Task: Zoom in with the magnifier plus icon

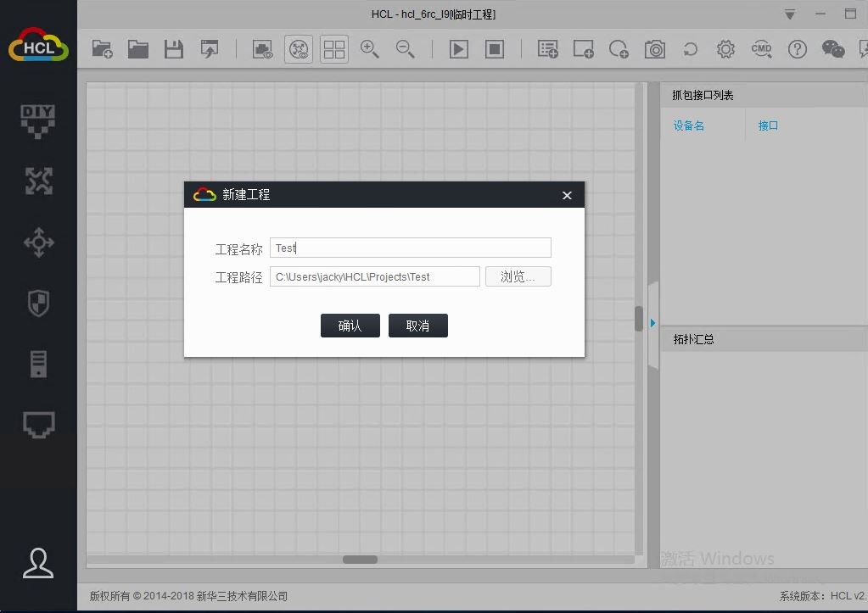Action: point(369,49)
